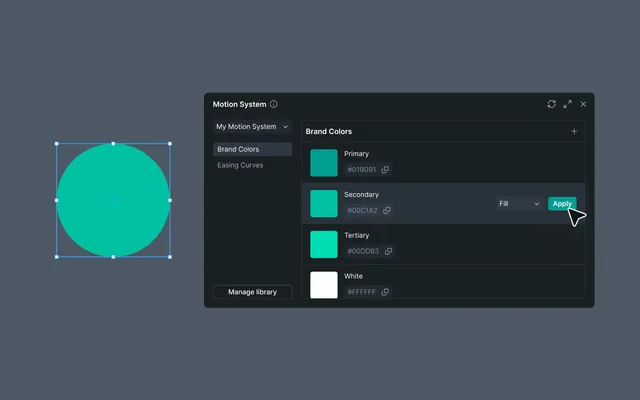Add a new brand color with plus icon

tap(574, 131)
